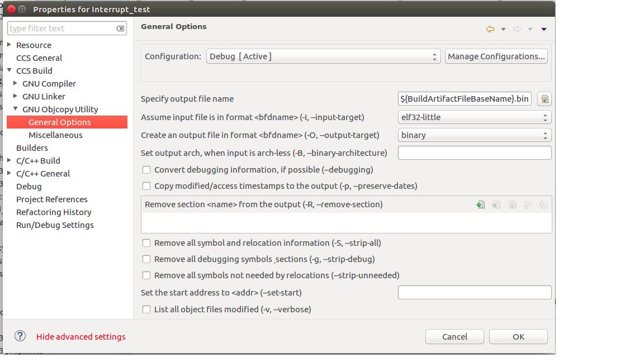Expand the GNU Compiler tree node
The height and width of the screenshot is (362, 644).
point(16,83)
